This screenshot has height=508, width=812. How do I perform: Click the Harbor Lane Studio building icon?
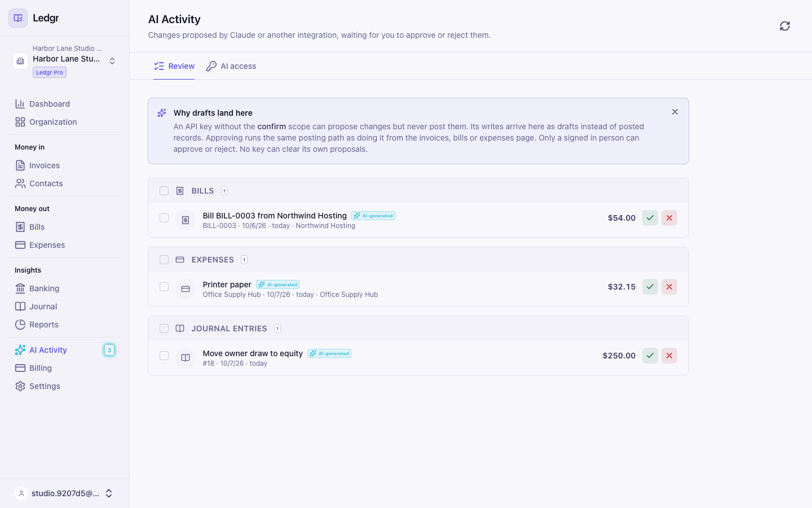(20, 61)
